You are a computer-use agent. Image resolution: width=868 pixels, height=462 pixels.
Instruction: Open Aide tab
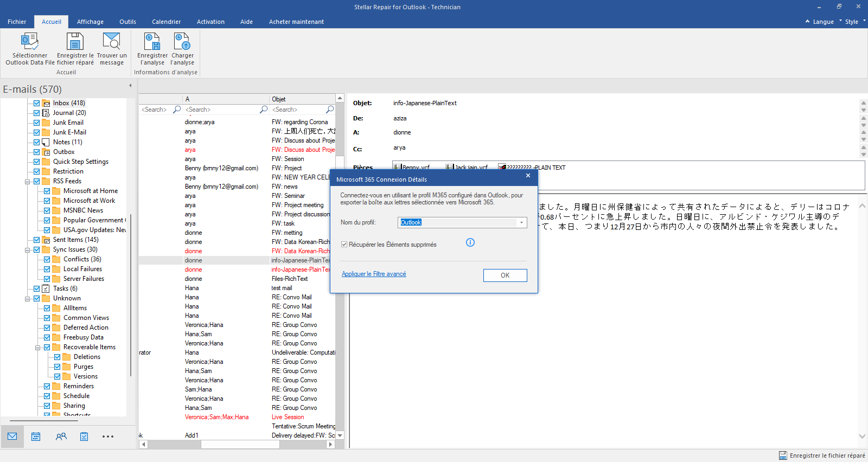tap(246, 22)
